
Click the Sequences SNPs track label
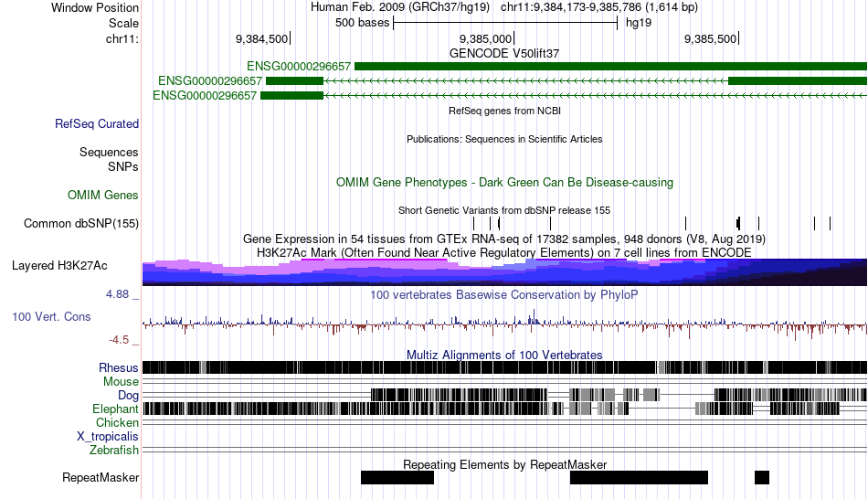tap(109, 160)
